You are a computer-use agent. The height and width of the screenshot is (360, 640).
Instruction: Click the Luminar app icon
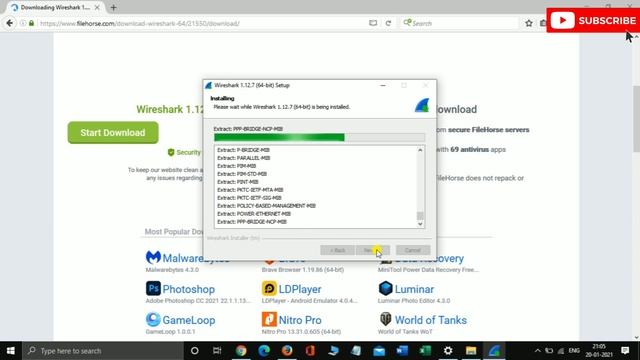[x=385, y=289]
